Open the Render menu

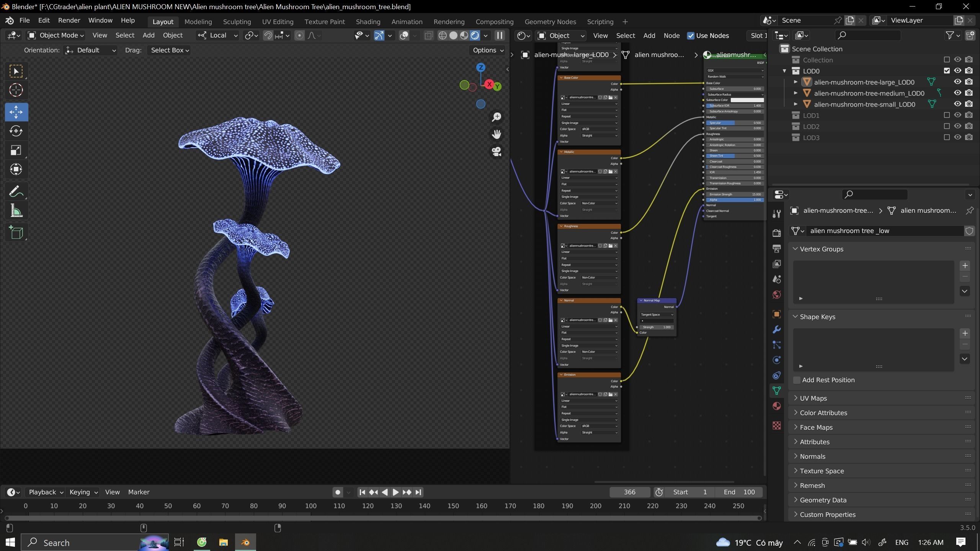point(69,20)
